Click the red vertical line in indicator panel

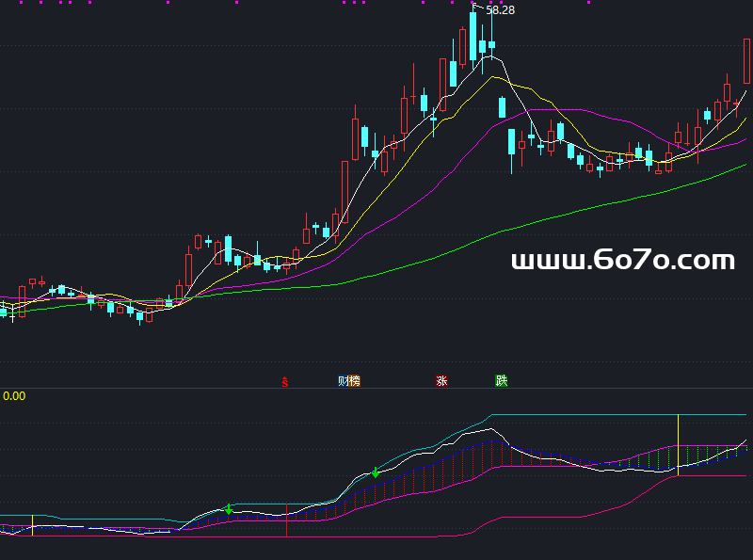click(287, 520)
